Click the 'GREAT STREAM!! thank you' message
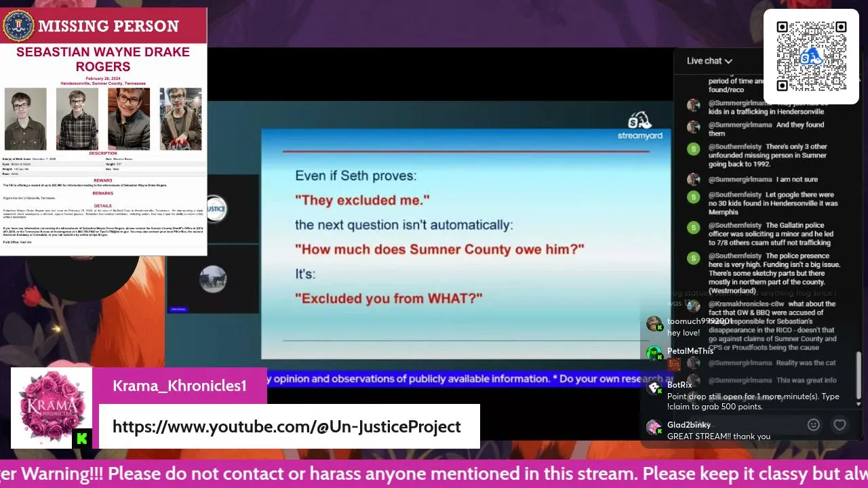This screenshot has width=868, height=488. click(719, 436)
